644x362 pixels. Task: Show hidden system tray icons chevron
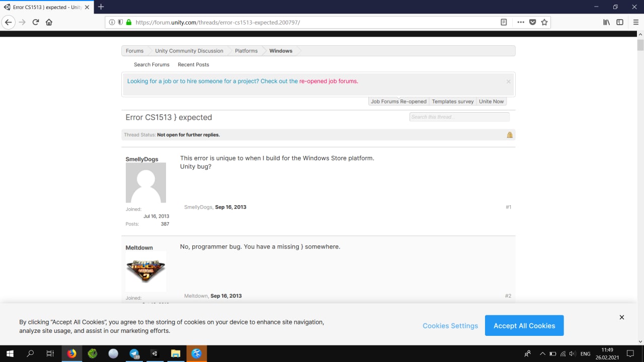[x=542, y=354]
